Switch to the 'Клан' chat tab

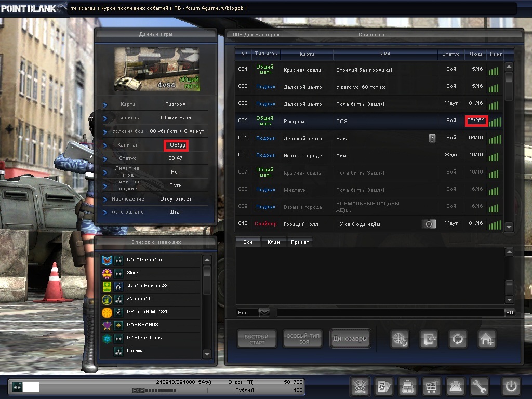point(274,242)
